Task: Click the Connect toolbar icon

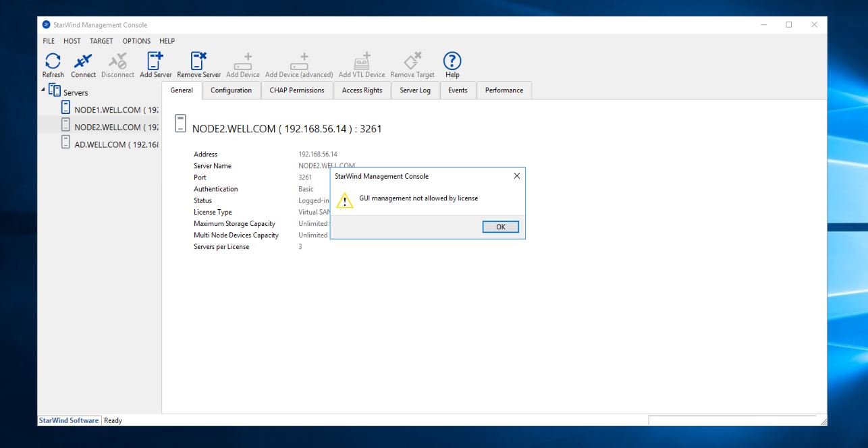Action: tap(84, 61)
